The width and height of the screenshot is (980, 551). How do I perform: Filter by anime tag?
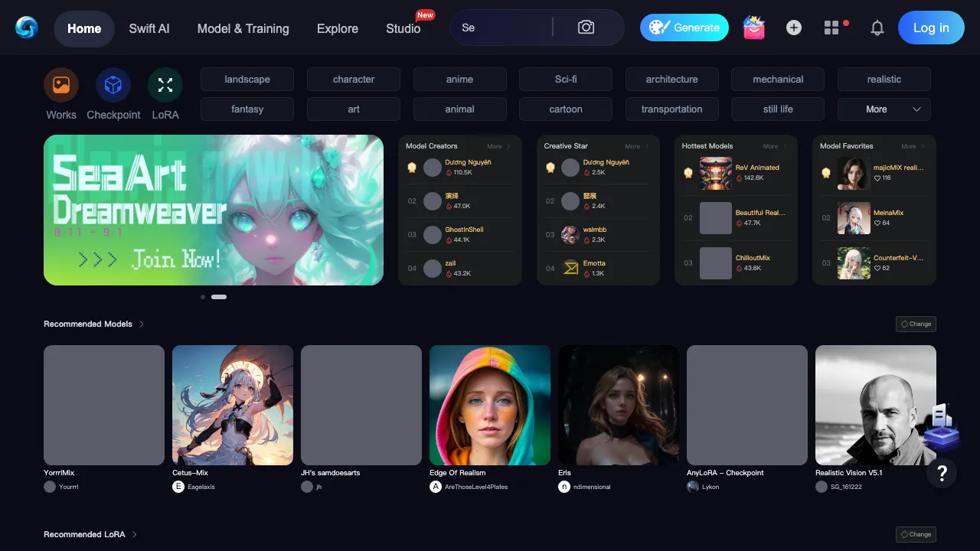pos(460,80)
